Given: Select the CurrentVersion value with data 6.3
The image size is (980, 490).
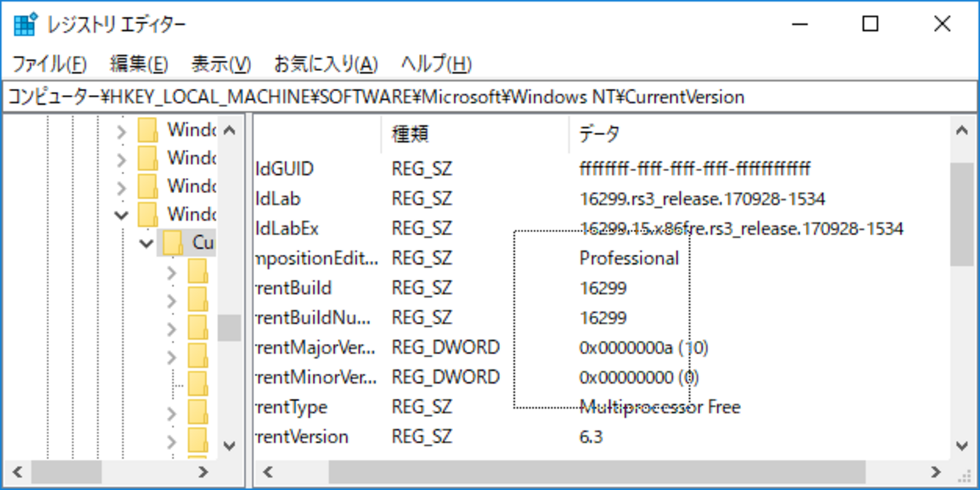Looking at the screenshot, I should pyautogui.click(x=301, y=436).
